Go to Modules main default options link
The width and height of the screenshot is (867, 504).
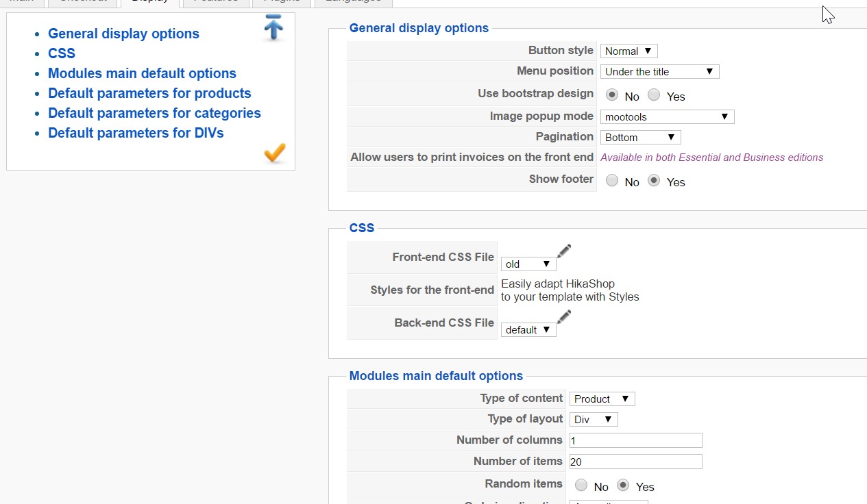point(142,73)
